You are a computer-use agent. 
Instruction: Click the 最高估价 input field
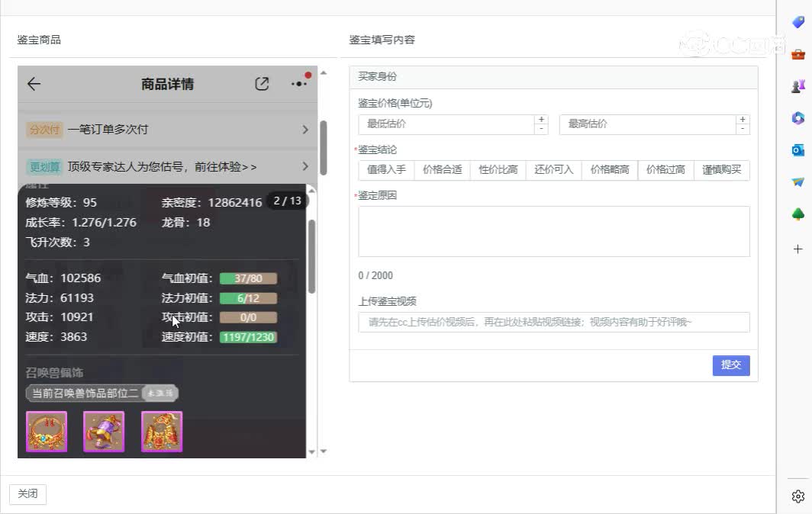pyautogui.click(x=648, y=124)
